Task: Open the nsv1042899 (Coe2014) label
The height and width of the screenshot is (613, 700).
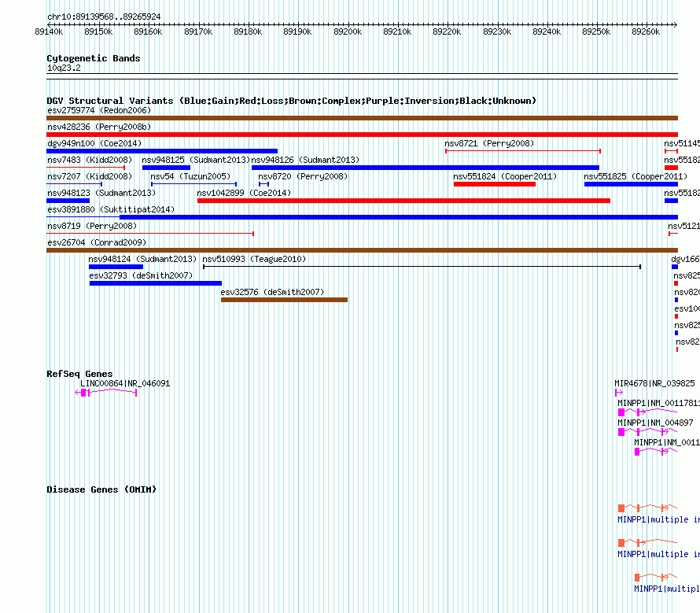Action: (244, 193)
